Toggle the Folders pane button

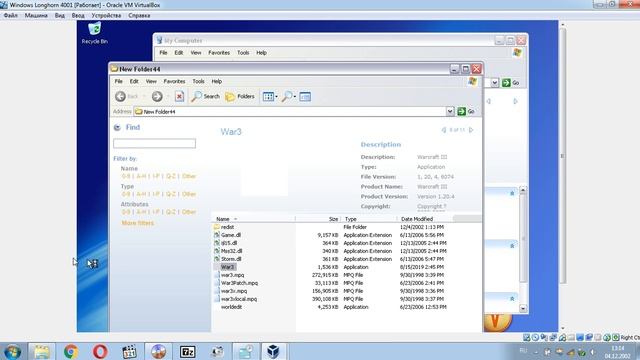[x=240, y=96]
